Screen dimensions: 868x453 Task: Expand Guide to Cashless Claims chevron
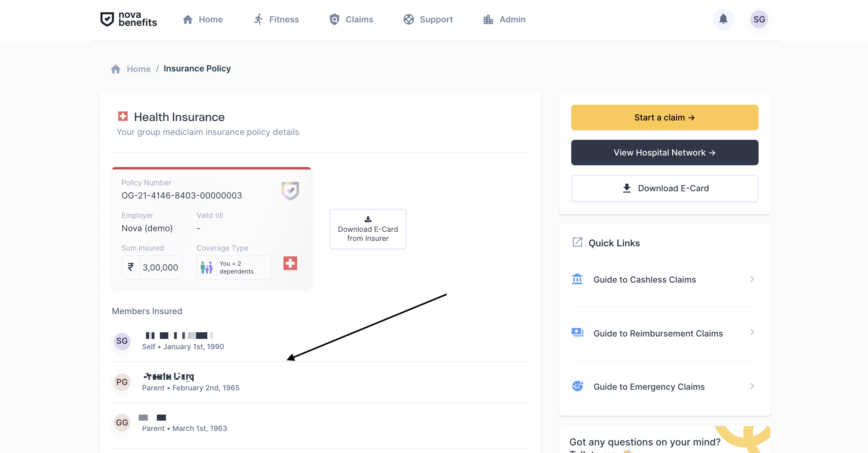pos(752,279)
